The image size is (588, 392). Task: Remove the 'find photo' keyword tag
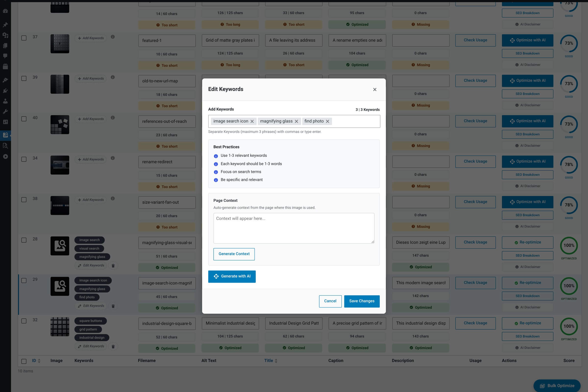tap(328, 121)
